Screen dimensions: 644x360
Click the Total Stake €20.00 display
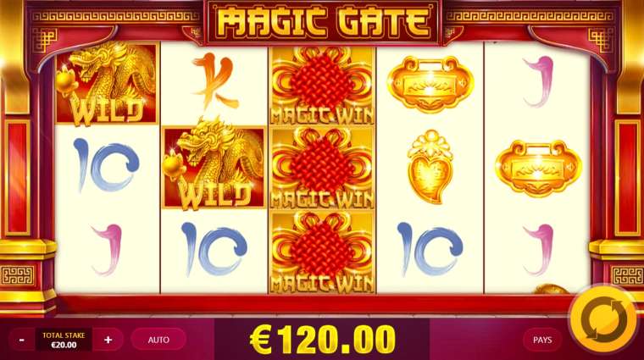[x=64, y=340]
